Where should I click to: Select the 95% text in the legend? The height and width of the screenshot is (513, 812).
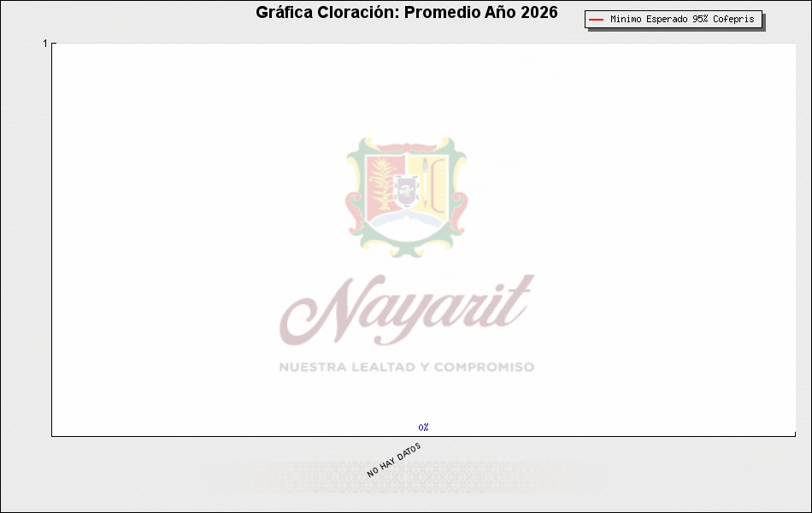coord(700,20)
